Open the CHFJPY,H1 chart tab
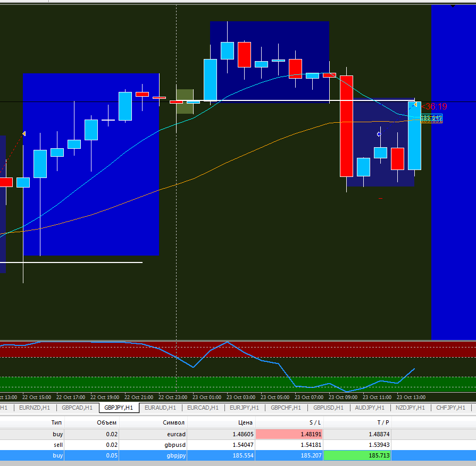The image size is (476, 466). pyautogui.click(x=451, y=408)
